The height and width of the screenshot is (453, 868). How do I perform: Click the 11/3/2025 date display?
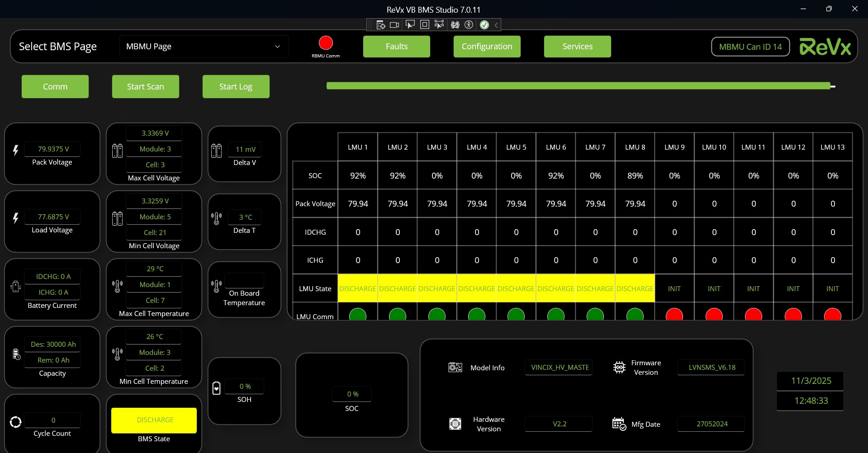(811, 381)
